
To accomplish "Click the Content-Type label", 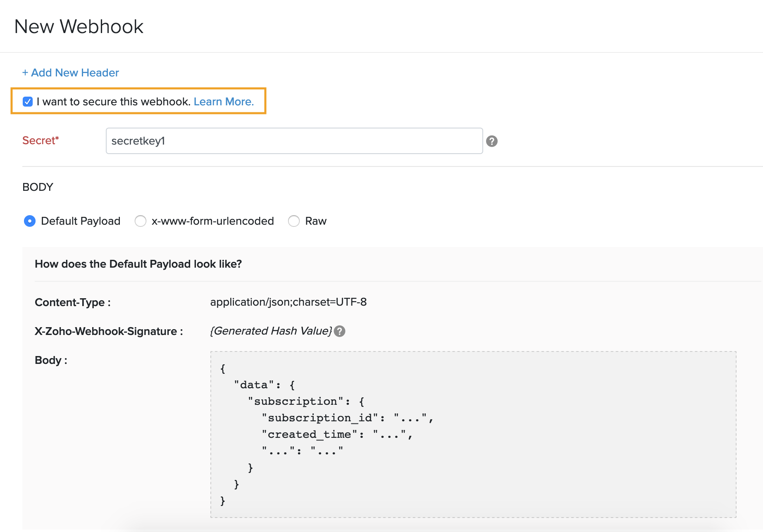I will tap(73, 302).
